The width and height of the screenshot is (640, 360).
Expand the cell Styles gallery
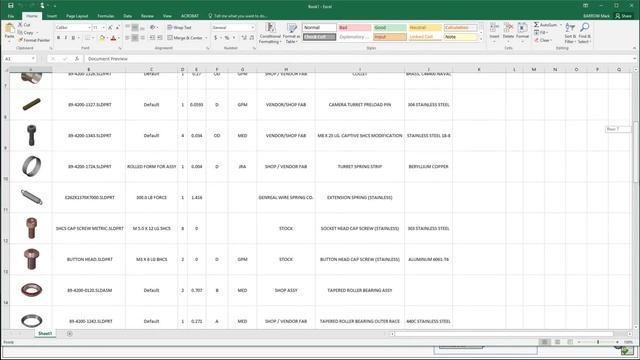481,40
